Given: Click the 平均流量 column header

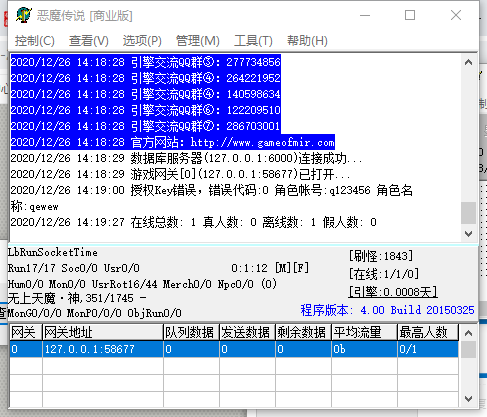Looking at the screenshot, I should 364,332.
